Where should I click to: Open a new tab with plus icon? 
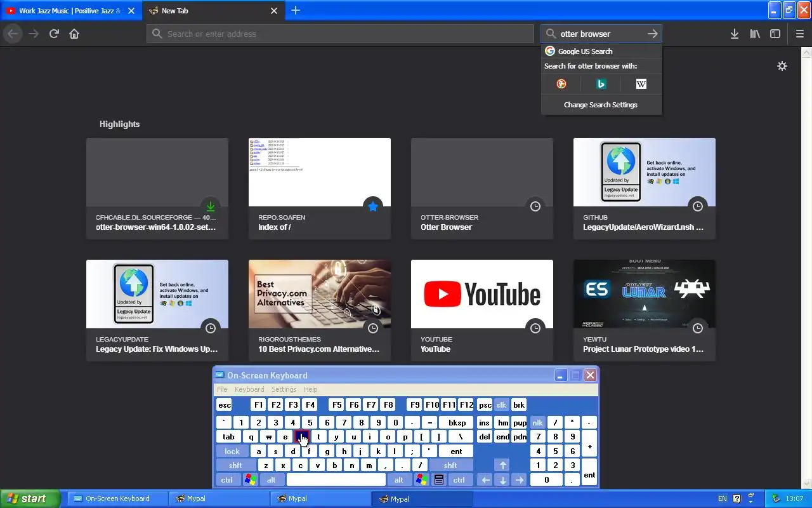point(296,10)
